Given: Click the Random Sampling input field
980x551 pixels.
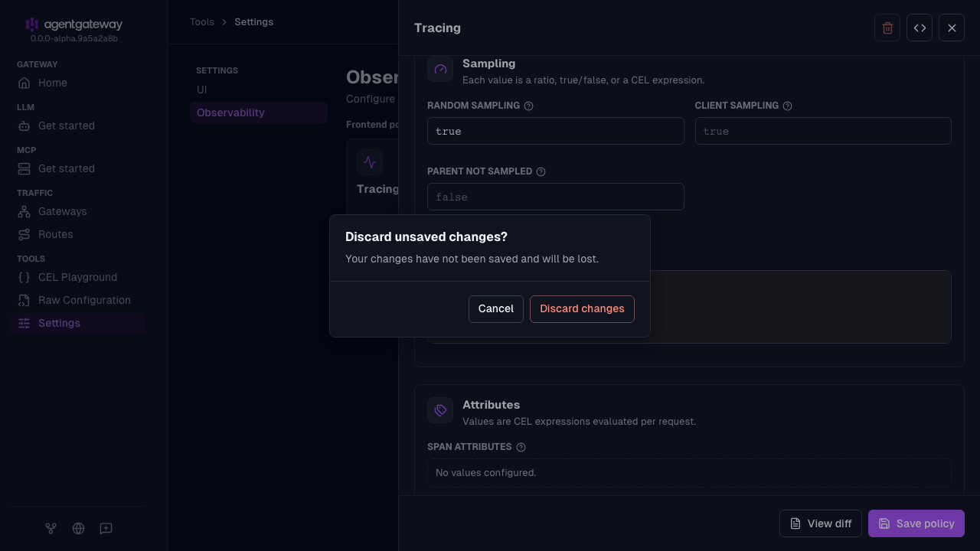Looking at the screenshot, I should (556, 131).
